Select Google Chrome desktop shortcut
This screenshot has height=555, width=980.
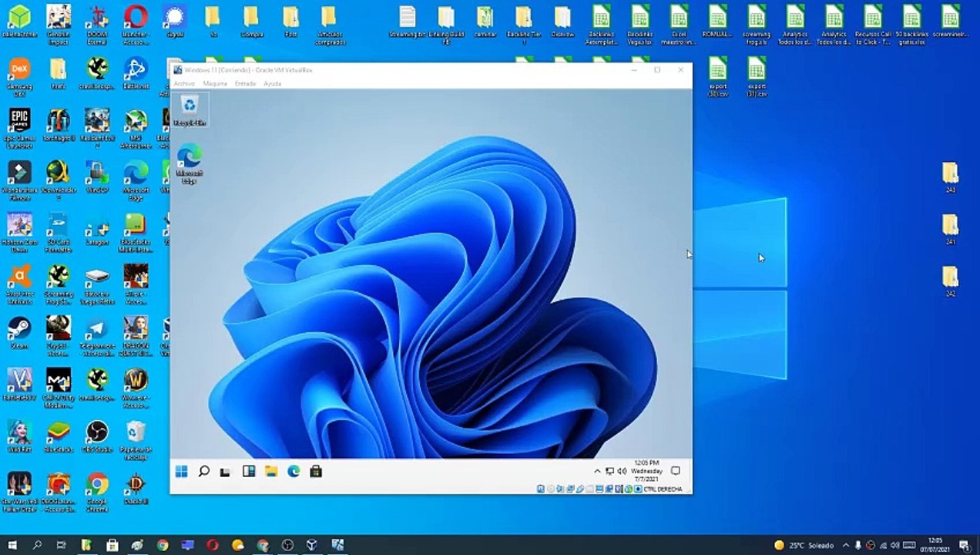(97, 492)
